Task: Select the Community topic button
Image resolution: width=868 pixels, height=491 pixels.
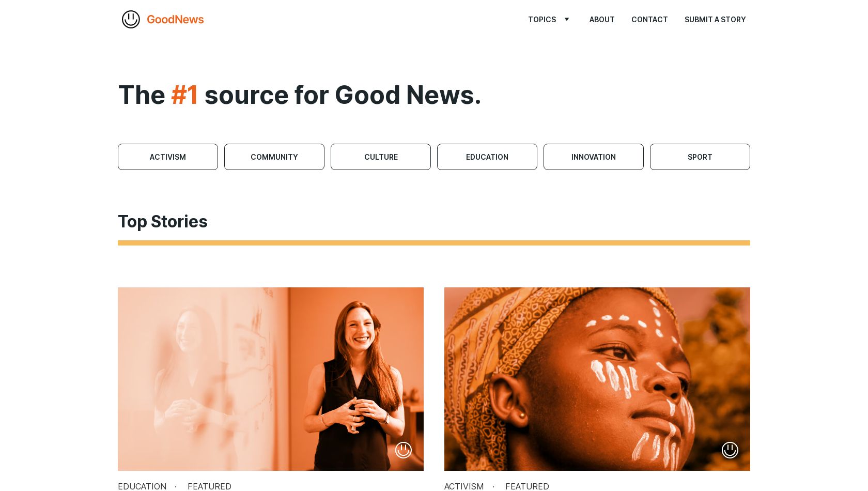Action: tap(274, 157)
